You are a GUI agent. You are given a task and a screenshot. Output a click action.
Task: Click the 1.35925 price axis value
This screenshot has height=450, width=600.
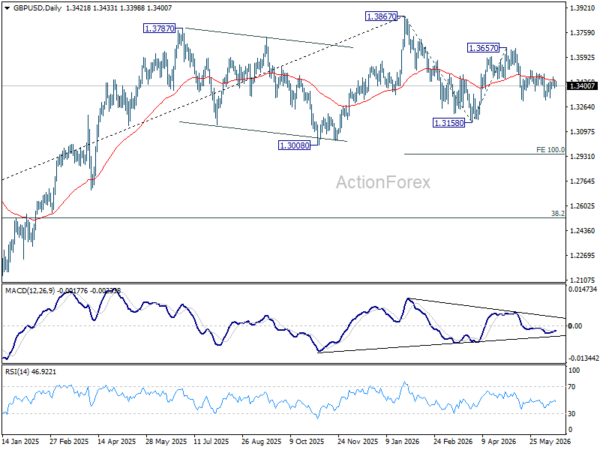tap(582, 58)
